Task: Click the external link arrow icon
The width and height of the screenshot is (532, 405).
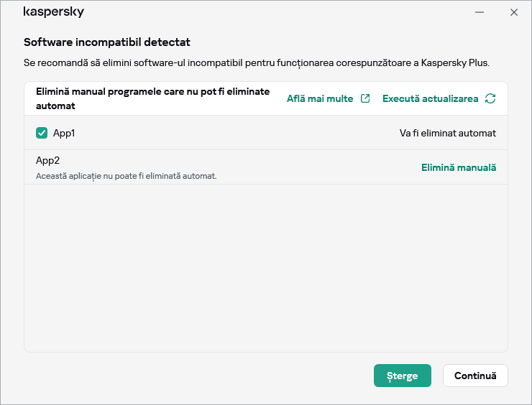Action: point(365,99)
